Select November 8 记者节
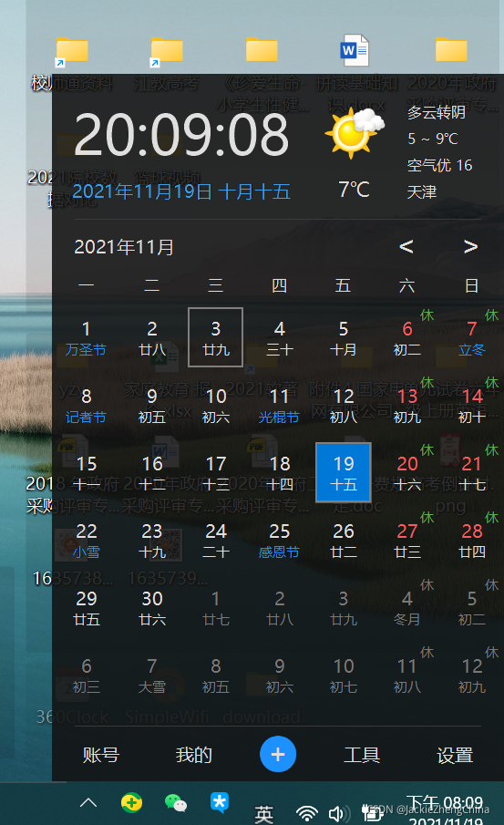Image resolution: width=504 pixels, height=825 pixels. 87,405
